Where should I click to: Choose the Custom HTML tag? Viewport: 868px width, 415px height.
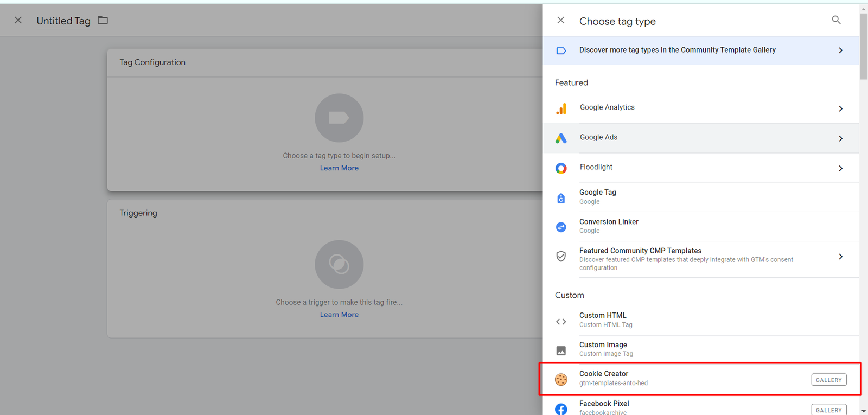click(700, 320)
